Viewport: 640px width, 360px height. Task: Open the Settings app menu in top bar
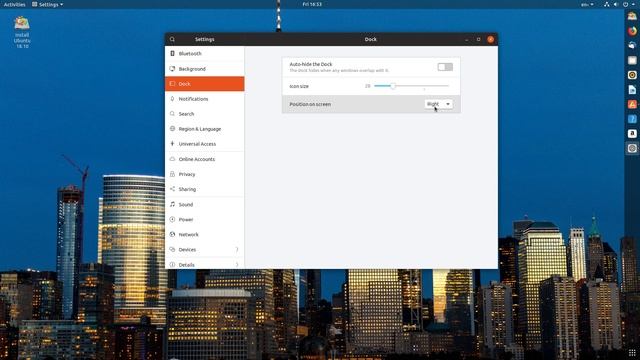[48, 4]
